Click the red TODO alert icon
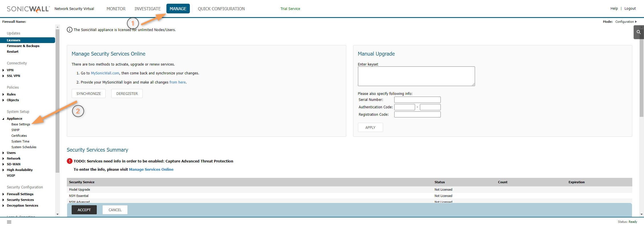The height and width of the screenshot is (226, 644). (69, 161)
